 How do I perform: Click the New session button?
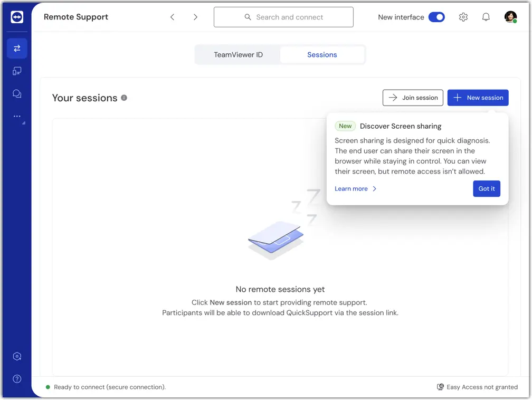pos(478,98)
